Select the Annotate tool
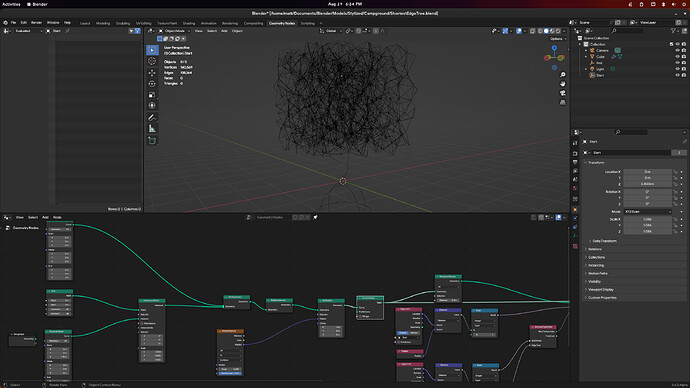The image size is (690, 388). pos(152,117)
